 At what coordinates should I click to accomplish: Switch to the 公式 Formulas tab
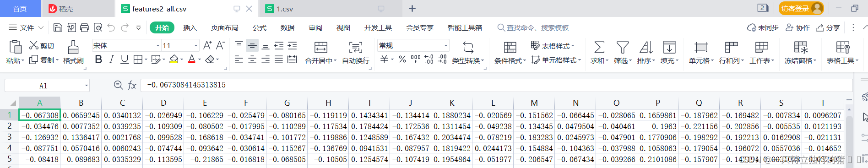pyautogui.click(x=260, y=28)
